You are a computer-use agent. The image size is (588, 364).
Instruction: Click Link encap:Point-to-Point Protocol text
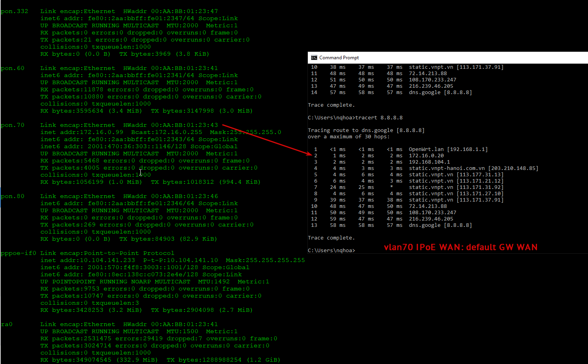[107, 253]
